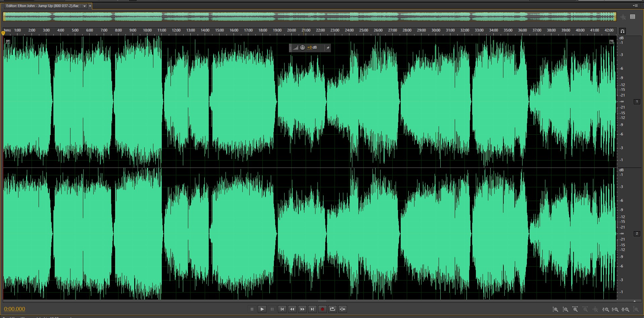Viewport: 644px width, 318px height.
Task: Click Zoom Out (Amplitude) icon
Action: pos(565,309)
